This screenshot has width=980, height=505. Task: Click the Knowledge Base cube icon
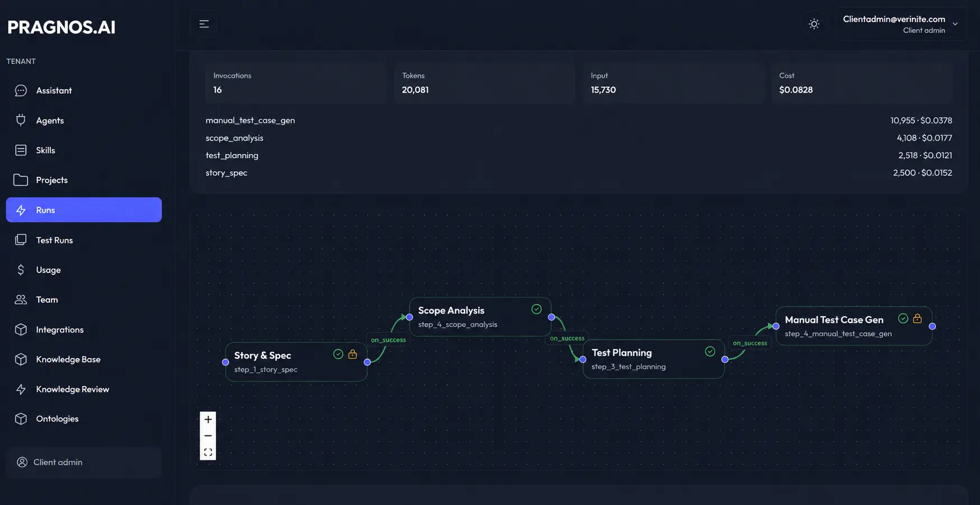[x=21, y=359]
